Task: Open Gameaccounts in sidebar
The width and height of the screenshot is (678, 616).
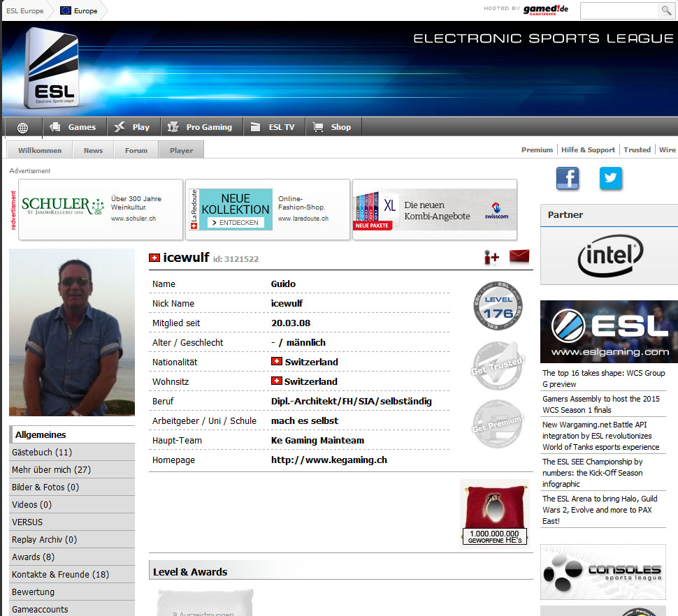Action: (72, 609)
